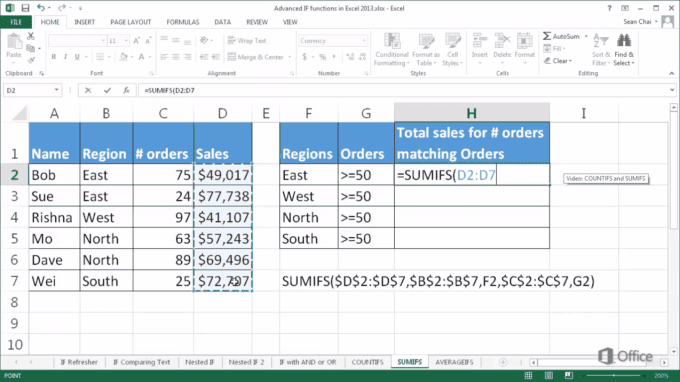
Task: Adjust the zoom slider
Action: click(x=614, y=375)
